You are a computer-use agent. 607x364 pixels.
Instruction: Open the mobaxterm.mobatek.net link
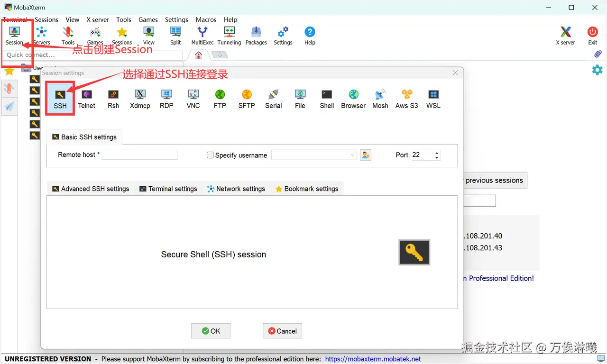click(x=373, y=359)
